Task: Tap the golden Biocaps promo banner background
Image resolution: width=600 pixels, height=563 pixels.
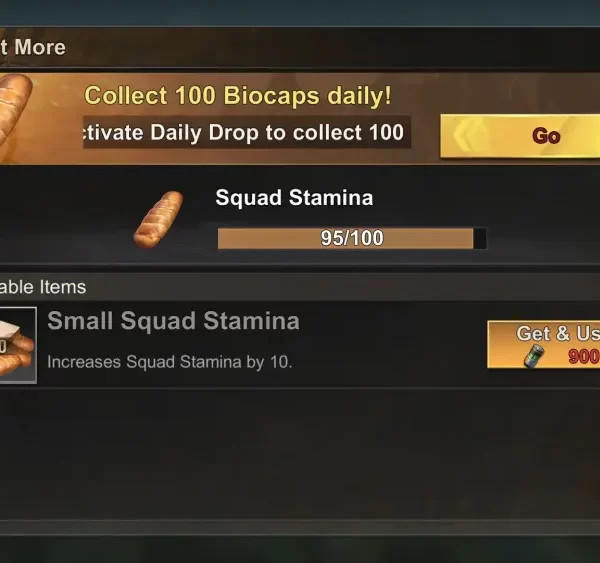Action: point(300,119)
